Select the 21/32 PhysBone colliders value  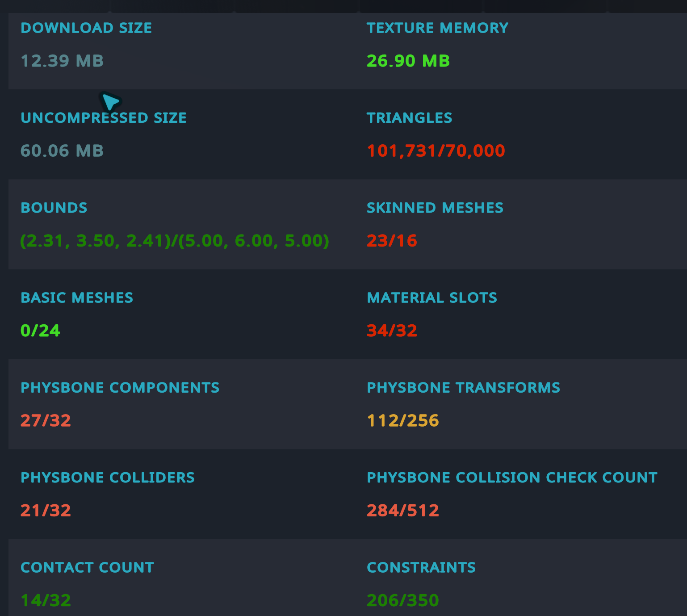(x=46, y=511)
